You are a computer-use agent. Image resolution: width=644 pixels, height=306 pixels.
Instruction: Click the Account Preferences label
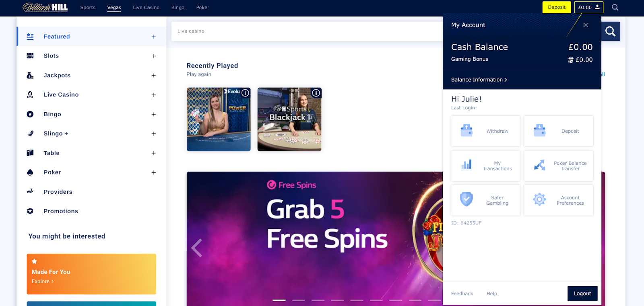click(570, 200)
